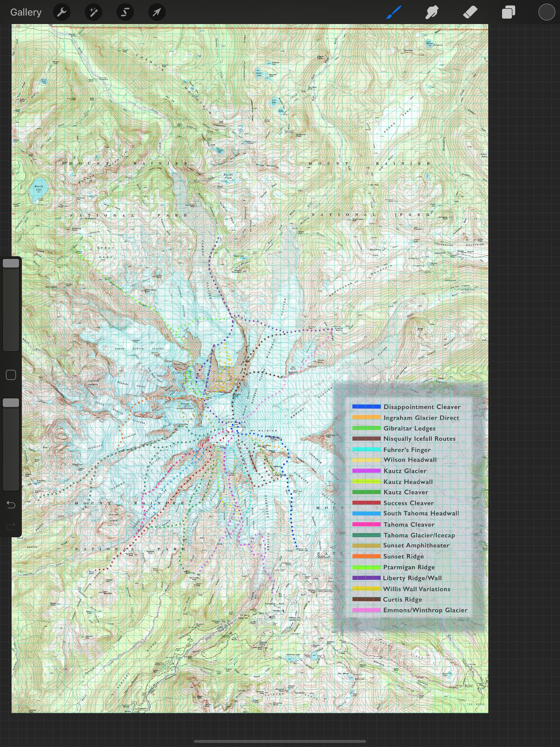This screenshot has width=560, height=747.
Task: Open the Actions menu with the wrench icon
Action: click(61, 12)
